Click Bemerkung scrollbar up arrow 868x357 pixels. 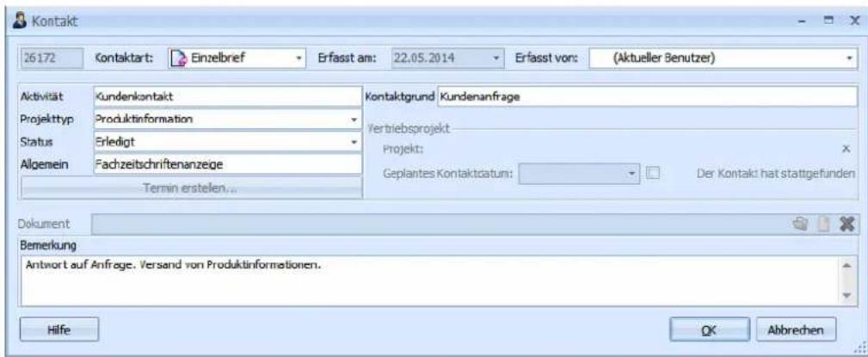tap(848, 265)
